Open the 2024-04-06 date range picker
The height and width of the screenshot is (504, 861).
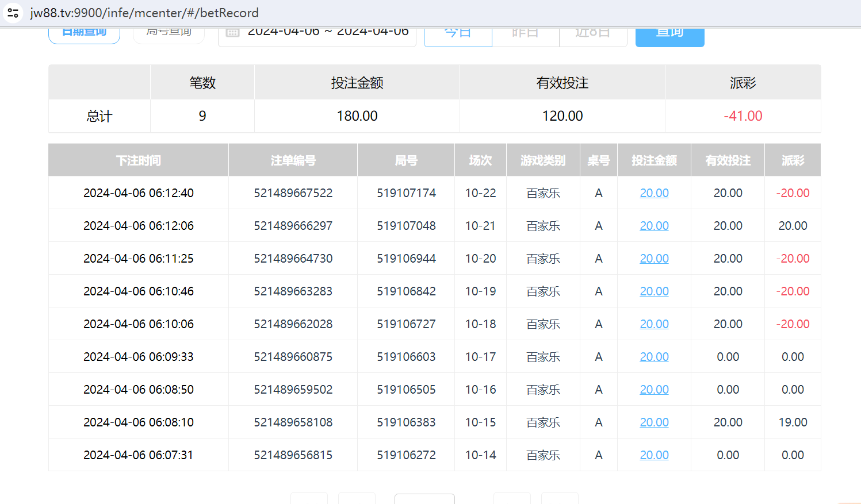[x=328, y=33]
